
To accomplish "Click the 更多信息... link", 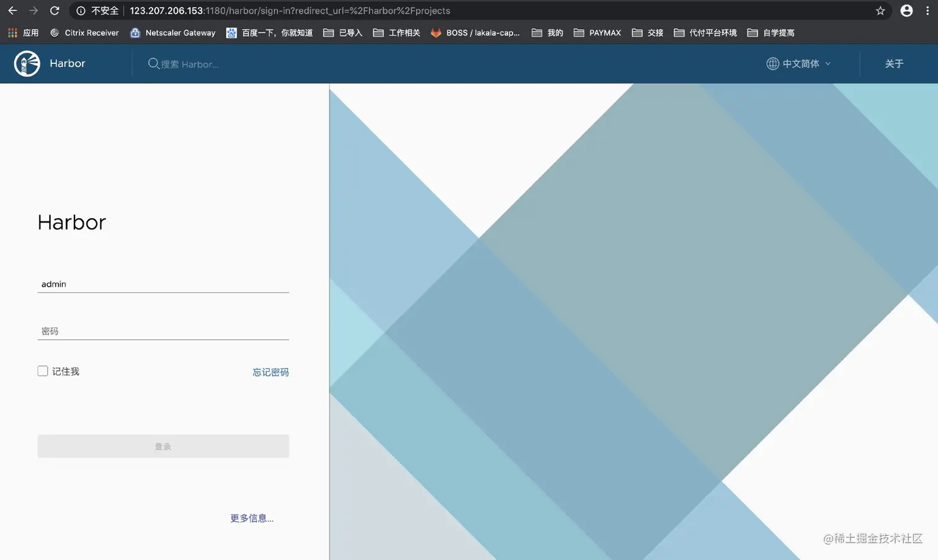I will [252, 518].
